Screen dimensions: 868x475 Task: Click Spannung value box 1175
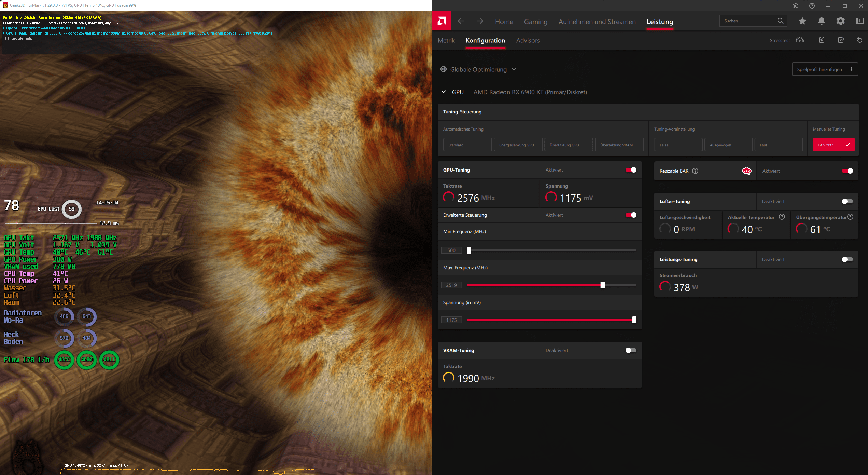pyautogui.click(x=451, y=320)
